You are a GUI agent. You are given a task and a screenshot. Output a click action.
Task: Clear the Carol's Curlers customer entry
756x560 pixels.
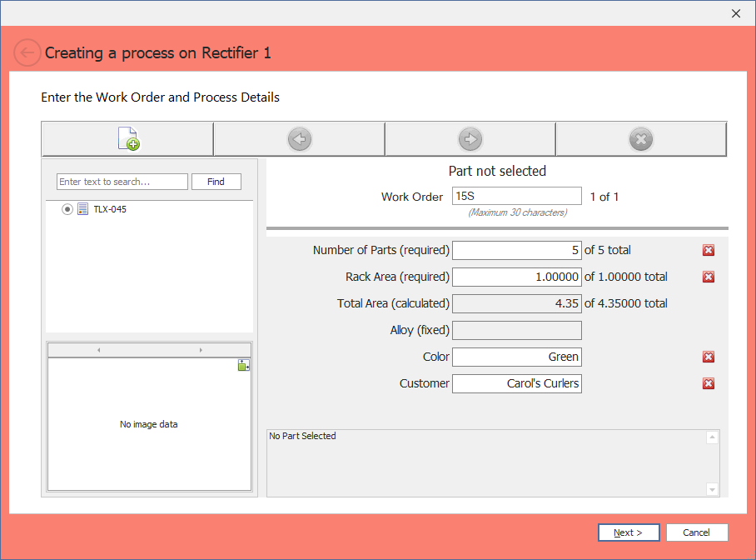click(x=709, y=383)
